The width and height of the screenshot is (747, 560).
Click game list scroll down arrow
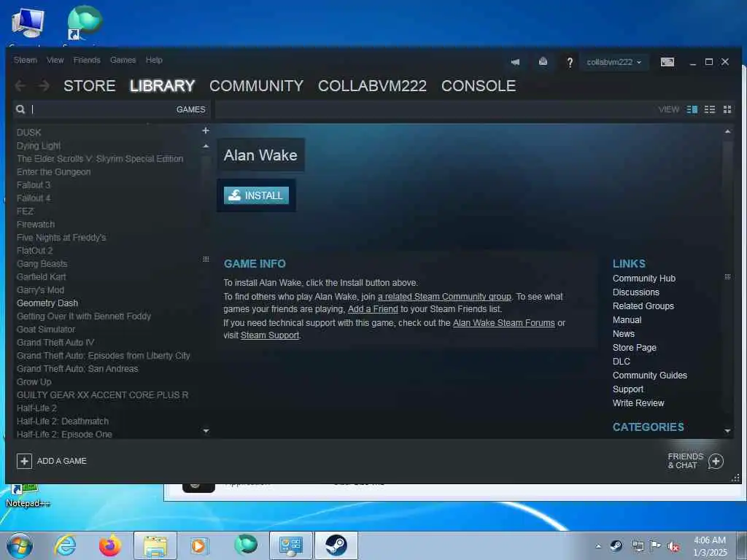click(x=206, y=431)
